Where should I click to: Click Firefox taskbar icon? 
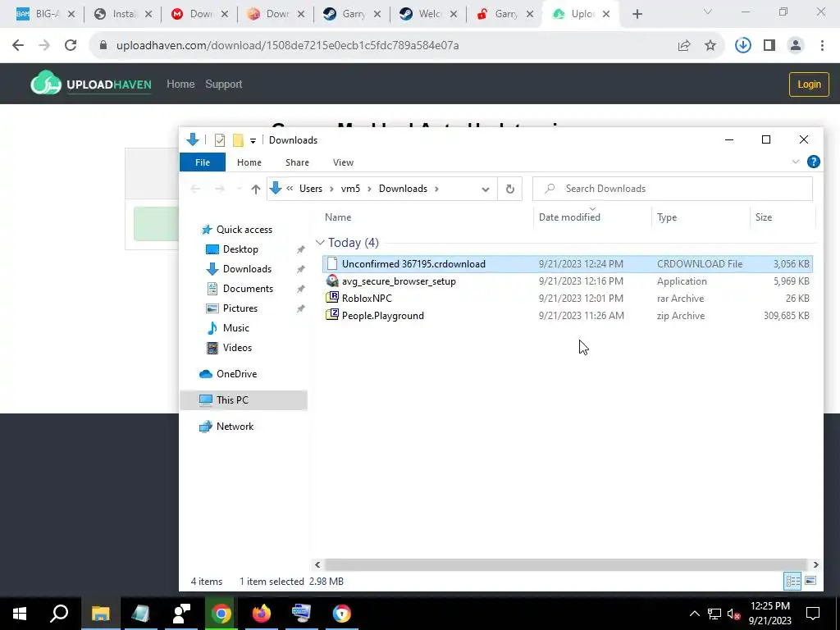point(262,614)
